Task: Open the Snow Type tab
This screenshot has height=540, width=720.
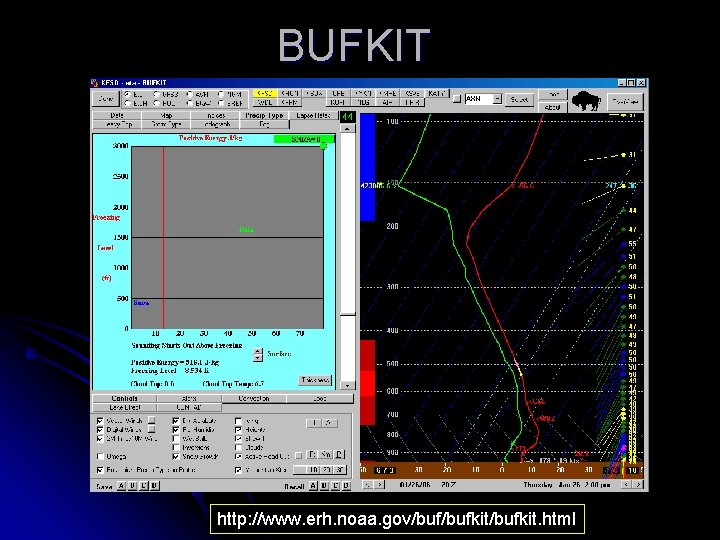Action: click(166, 124)
